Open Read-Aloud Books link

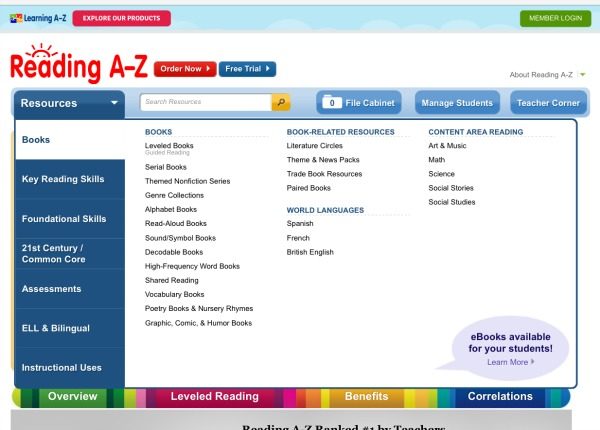point(176,223)
